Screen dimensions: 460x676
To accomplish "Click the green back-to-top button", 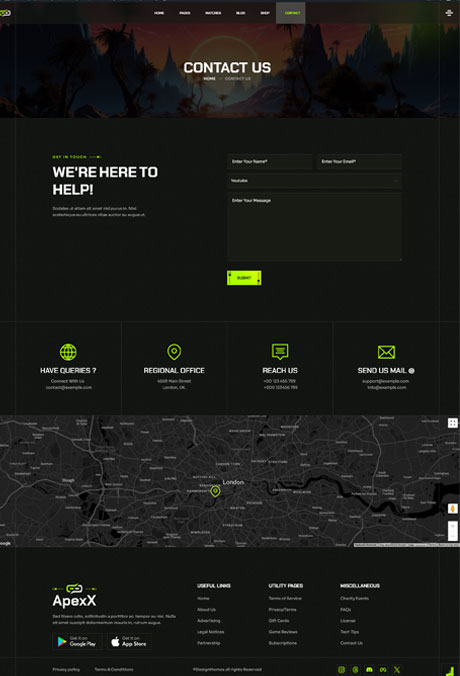I will [450, 670].
